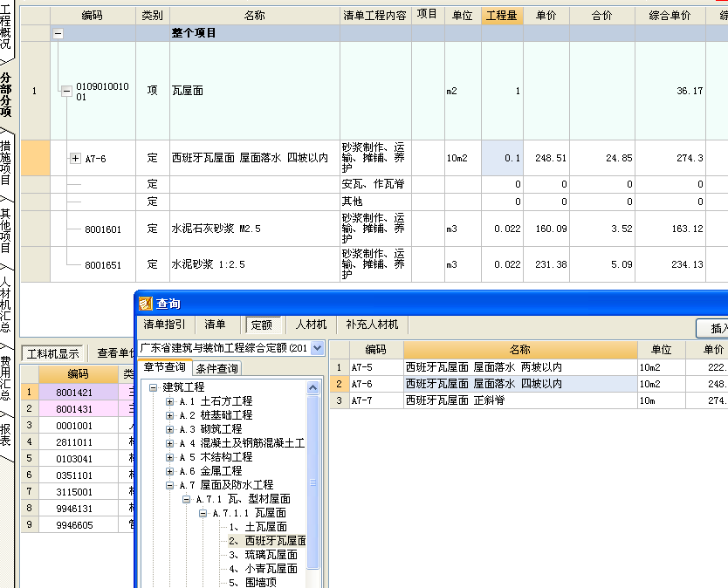728x588 pixels.
Task: Expand A.5 木结构工程 node
Action: (170, 457)
